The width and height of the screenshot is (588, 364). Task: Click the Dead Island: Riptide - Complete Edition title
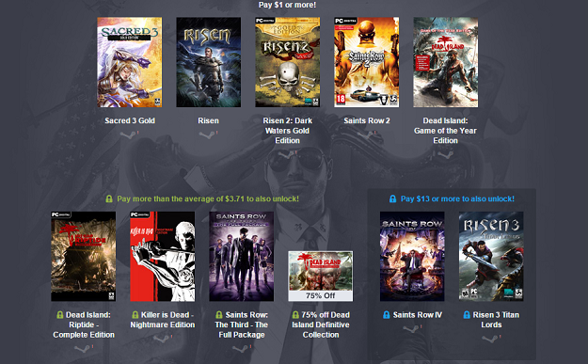pos(84,324)
